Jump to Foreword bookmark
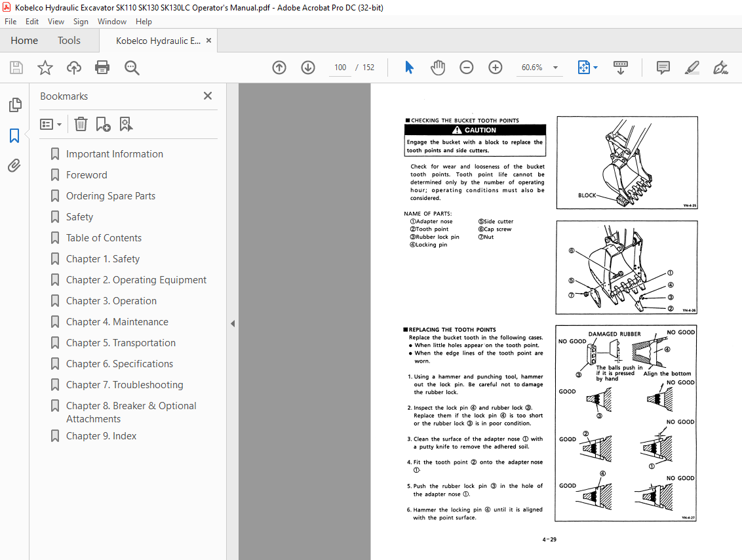This screenshot has width=742, height=560. 87,175
